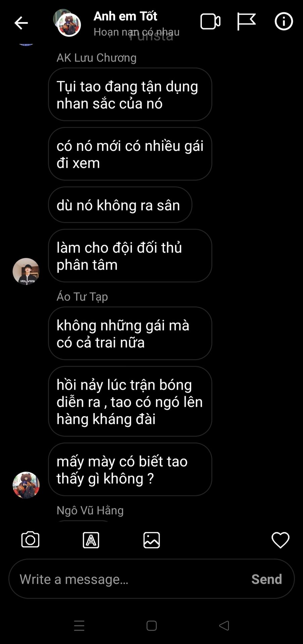Tap the text-style sticker icon
This screenshot has height=644, width=303.
click(x=91, y=540)
